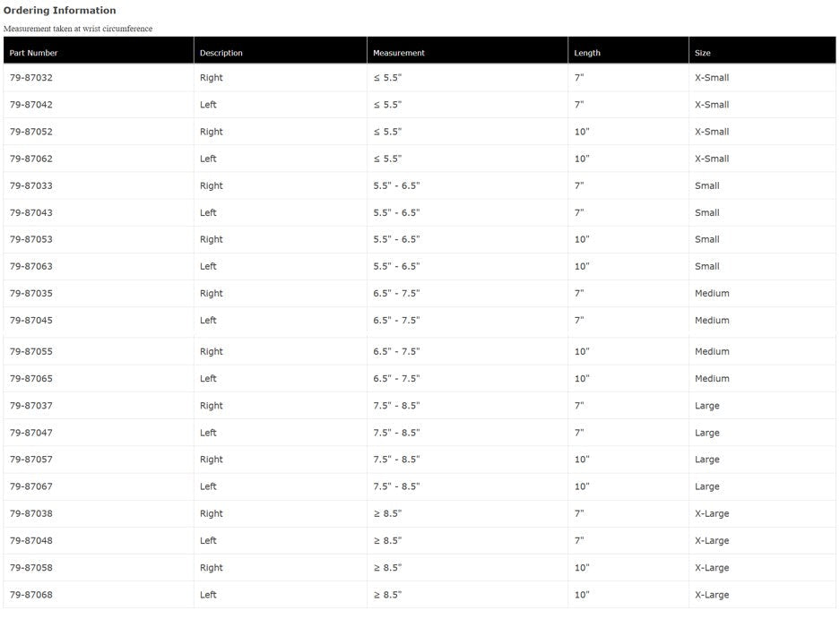The height and width of the screenshot is (619, 840).
Task: Click part number 79-87037
Action: (31, 406)
